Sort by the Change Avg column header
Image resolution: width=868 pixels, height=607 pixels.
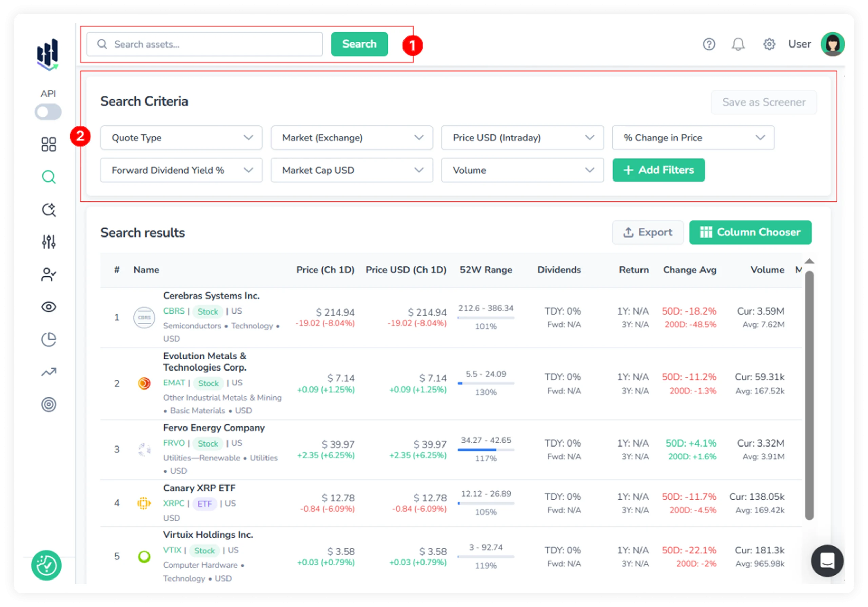pos(690,270)
